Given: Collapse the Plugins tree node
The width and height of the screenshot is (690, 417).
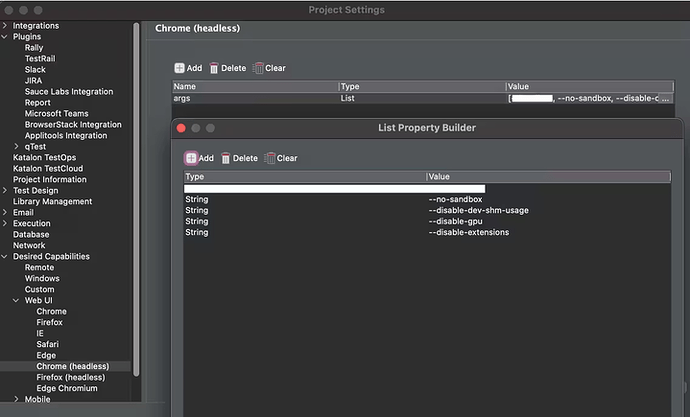Looking at the screenshot, I should 5,37.
